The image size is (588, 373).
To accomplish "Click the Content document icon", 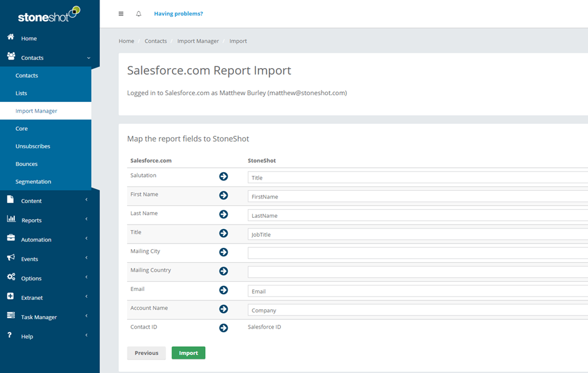I will (x=11, y=200).
